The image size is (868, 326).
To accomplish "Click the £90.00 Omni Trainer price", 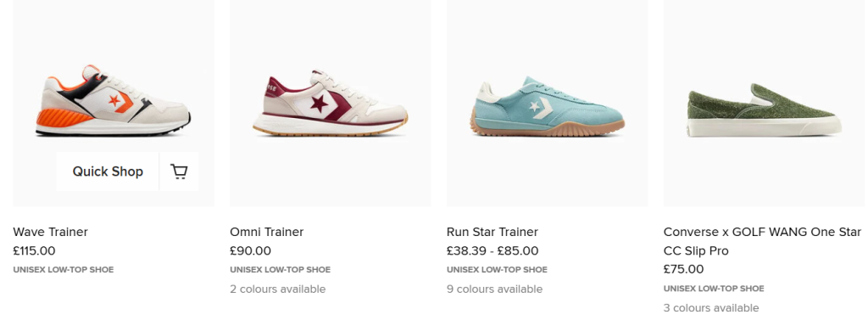I will 251,250.
